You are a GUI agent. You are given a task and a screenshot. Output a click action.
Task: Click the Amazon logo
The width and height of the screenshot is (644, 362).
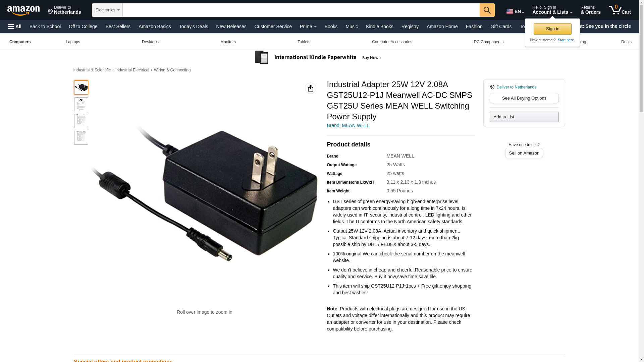pyautogui.click(x=23, y=10)
